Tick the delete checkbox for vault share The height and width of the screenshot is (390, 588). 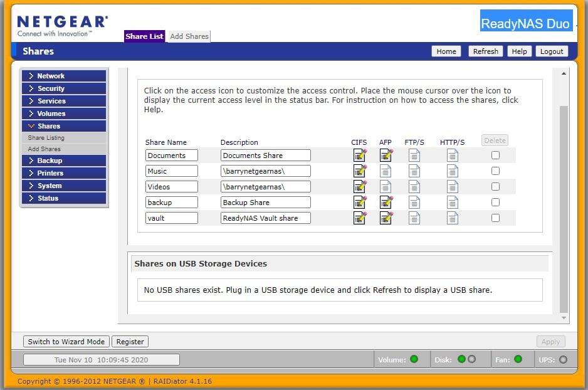495,218
